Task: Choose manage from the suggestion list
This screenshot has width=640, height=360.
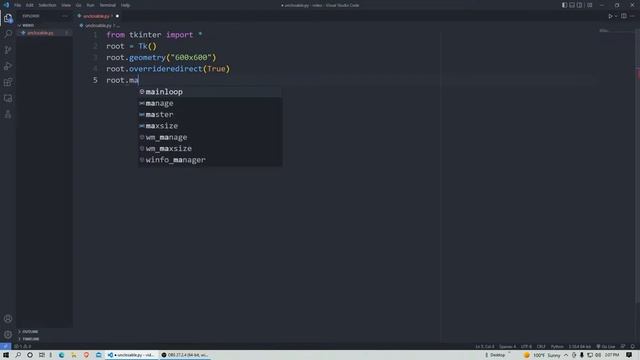Action: (x=210, y=103)
